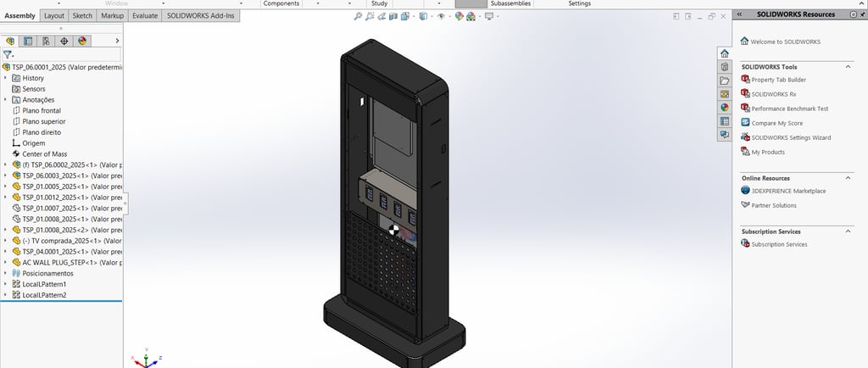Click Zoom to Area icon
Image resolution: width=868 pixels, height=368 pixels.
pyautogui.click(x=370, y=17)
